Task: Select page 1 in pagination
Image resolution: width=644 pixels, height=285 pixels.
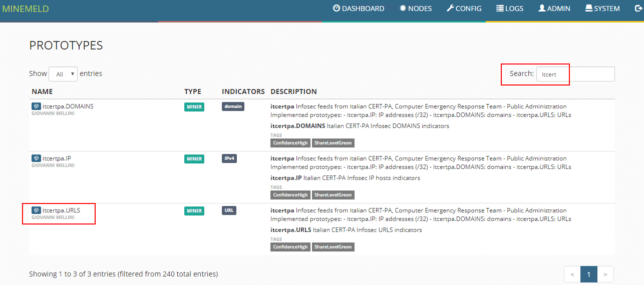Action: [x=589, y=274]
